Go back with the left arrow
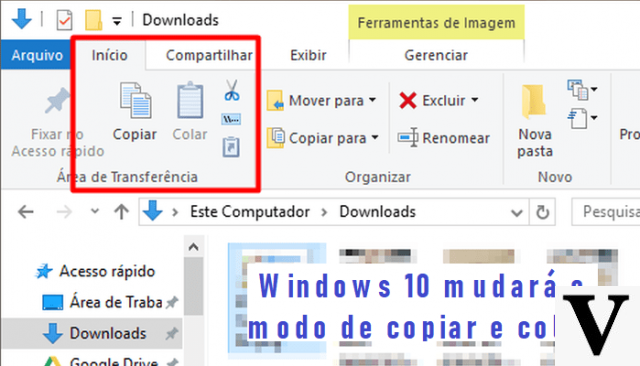This screenshot has height=366, width=640. (26, 212)
